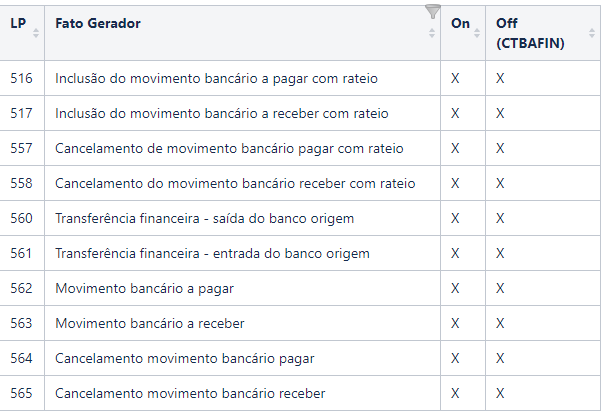Click On mark for LP 564
Screen dimensions: 601x417
point(455,358)
